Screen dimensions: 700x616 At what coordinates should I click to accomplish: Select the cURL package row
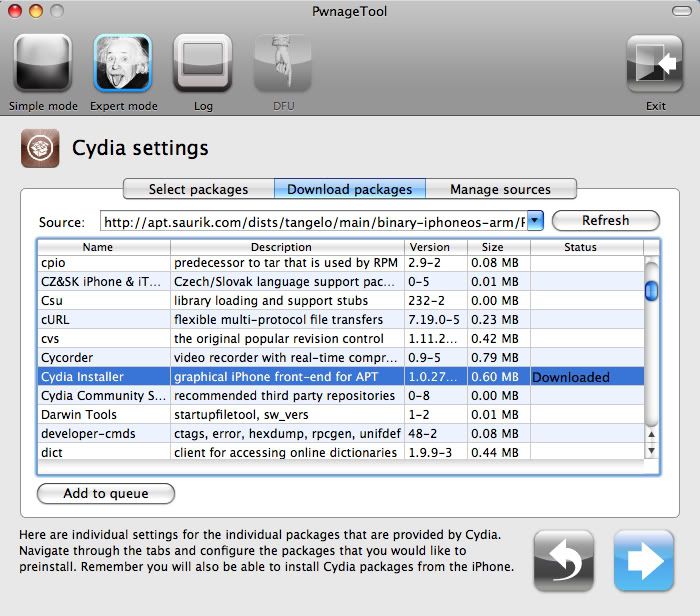(x=341, y=320)
